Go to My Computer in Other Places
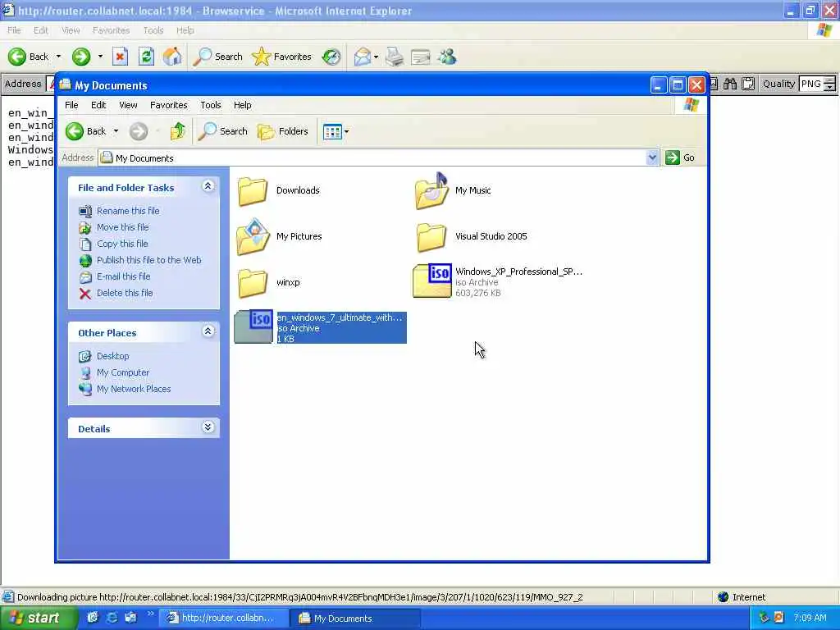This screenshot has height=630, width=840. [x=123, y=372]
